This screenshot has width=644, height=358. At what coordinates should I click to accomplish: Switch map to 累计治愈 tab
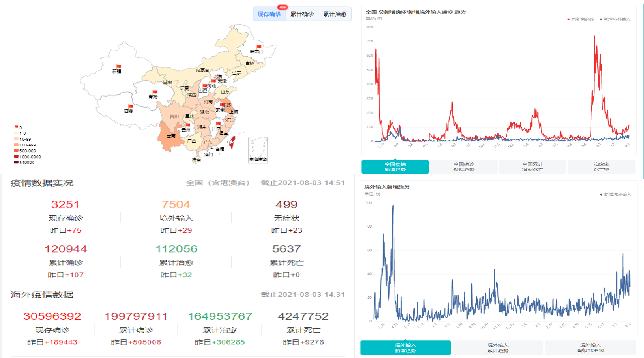coord(334,14)
